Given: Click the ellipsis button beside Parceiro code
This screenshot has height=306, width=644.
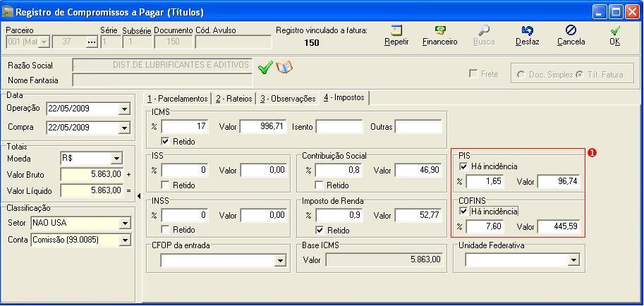Looking at the screenshot, I should click(91, 42).
